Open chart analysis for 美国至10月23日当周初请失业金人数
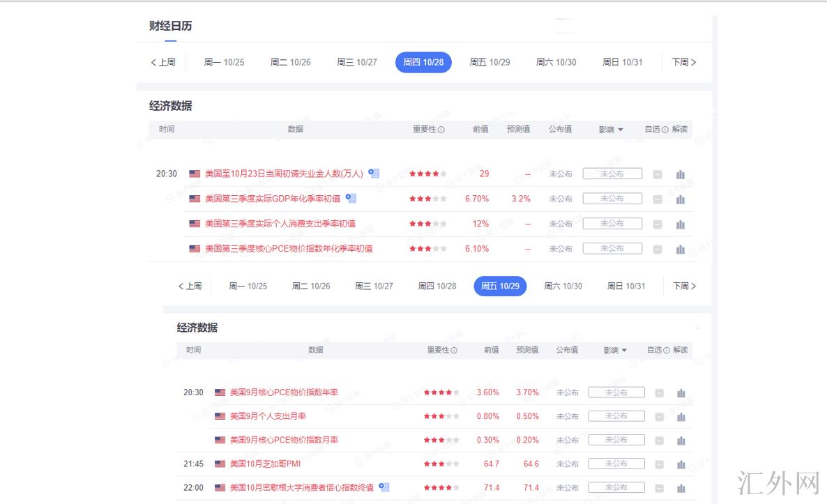The width and height of the screenshot is (827, 504). (681, 174)
